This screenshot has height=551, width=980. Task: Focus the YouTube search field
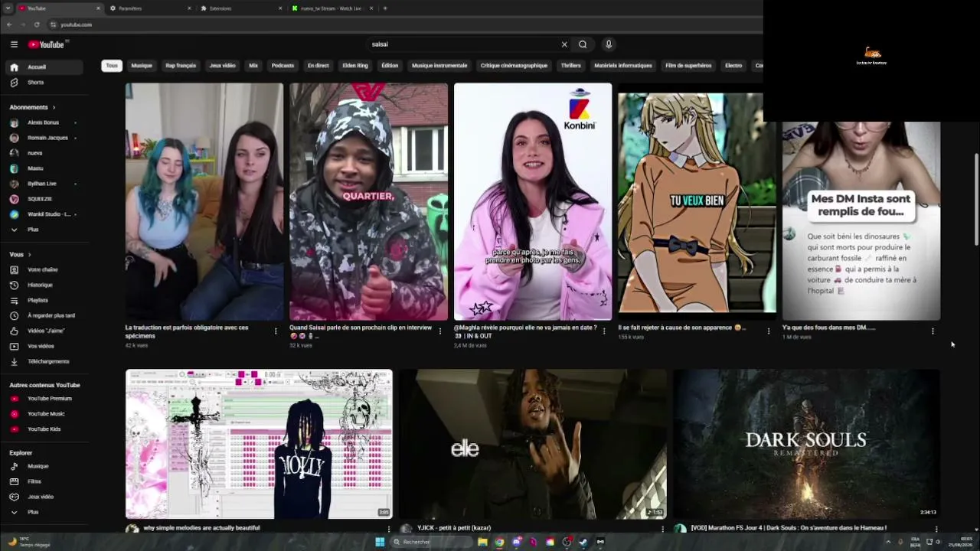(x=463, y=44)
